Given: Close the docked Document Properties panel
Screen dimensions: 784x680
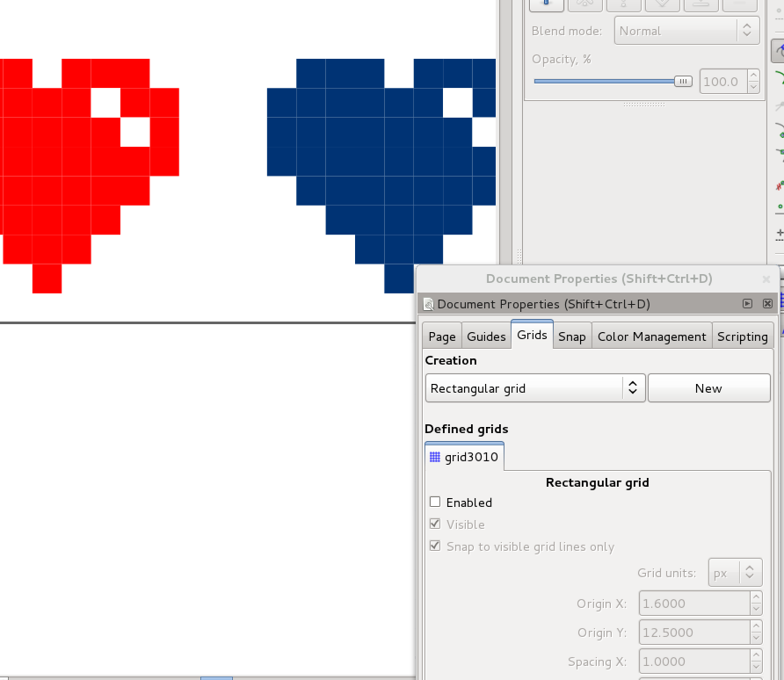Looking at the screenshot, I should [767, 304].
